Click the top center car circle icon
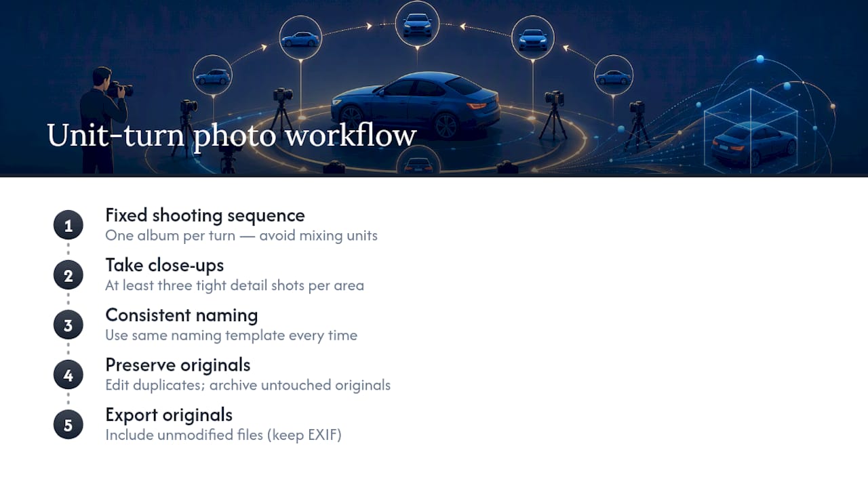Image resolution: width=868 pixels, height=488 pixels. tap(417, 24)
